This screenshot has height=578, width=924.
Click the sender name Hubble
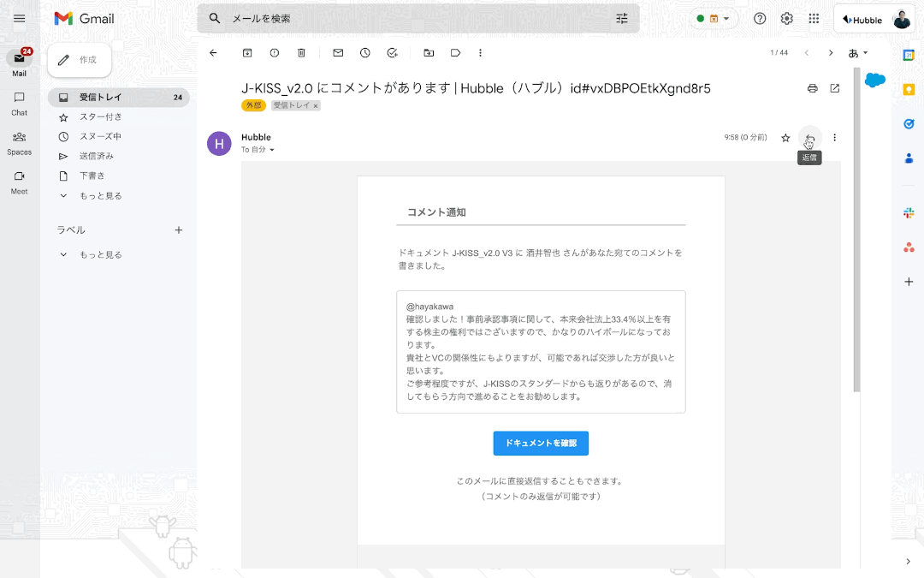(x=257, y=137)
